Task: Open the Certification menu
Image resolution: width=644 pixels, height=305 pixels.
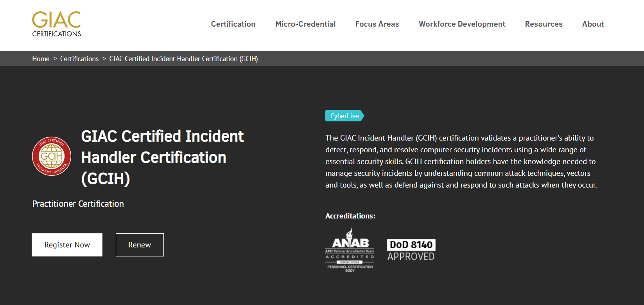Action: point(233,24)
